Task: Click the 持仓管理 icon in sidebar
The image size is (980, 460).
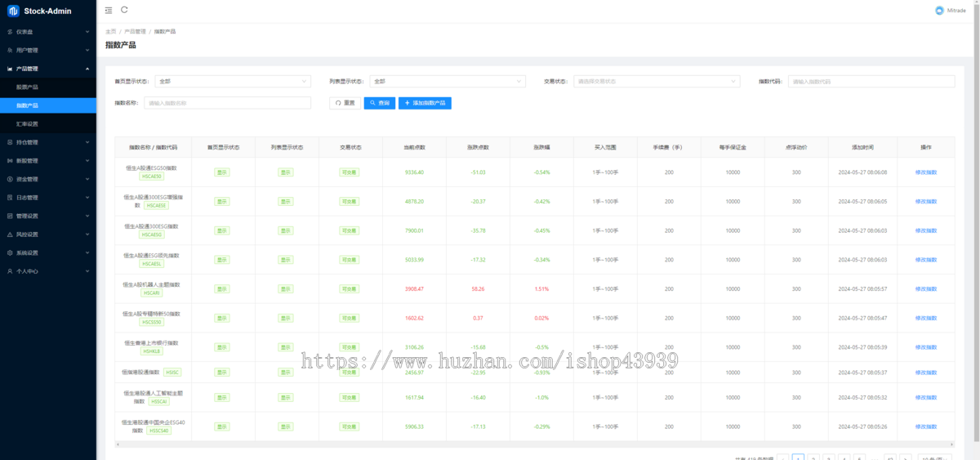Action: [x=10, y=142]
